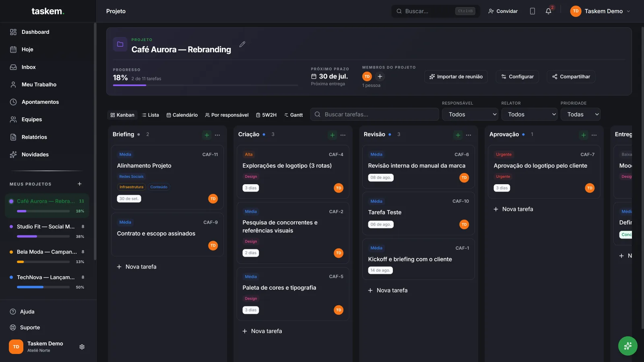Switch to Gantt view
644x362 pixels.
pyautogui.click(x=293, y=115)
